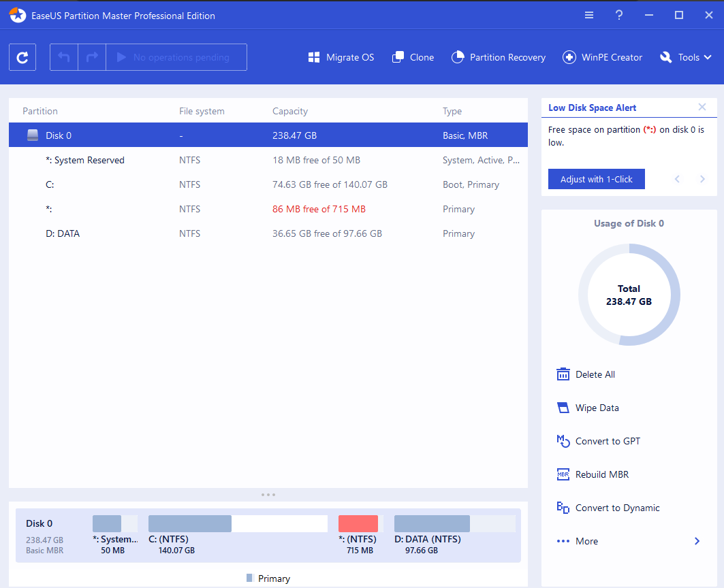Click the refresh disk information icon

click(22, 57)
